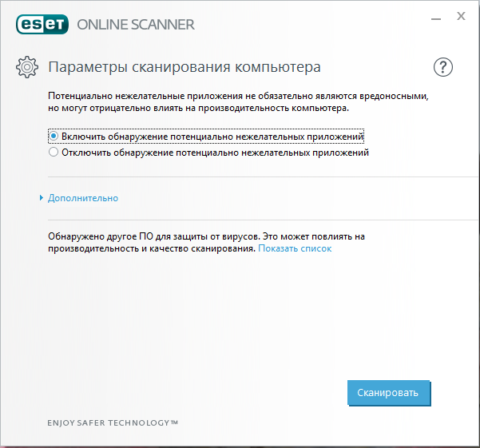Click the text "Обнаружено другое ПО для защиты"

tap(129, 236)
